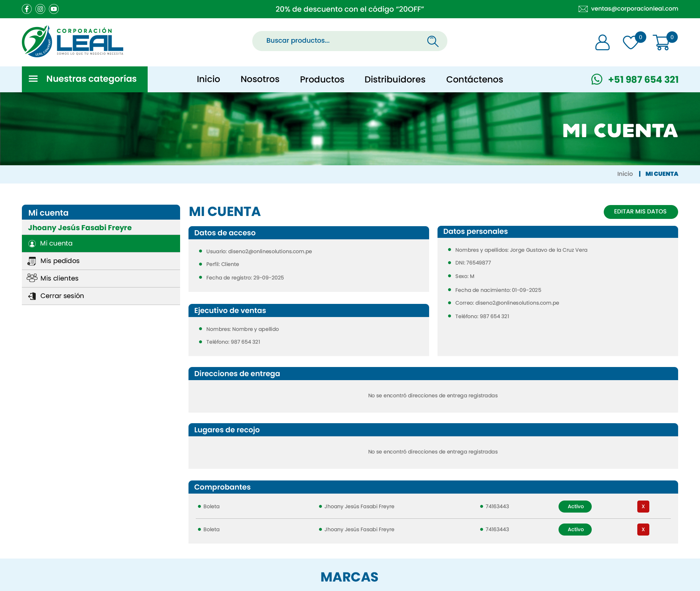Click the WhatsApp phone icon
Viewport: 700px width, 591px height.
(x=597, y=79)
